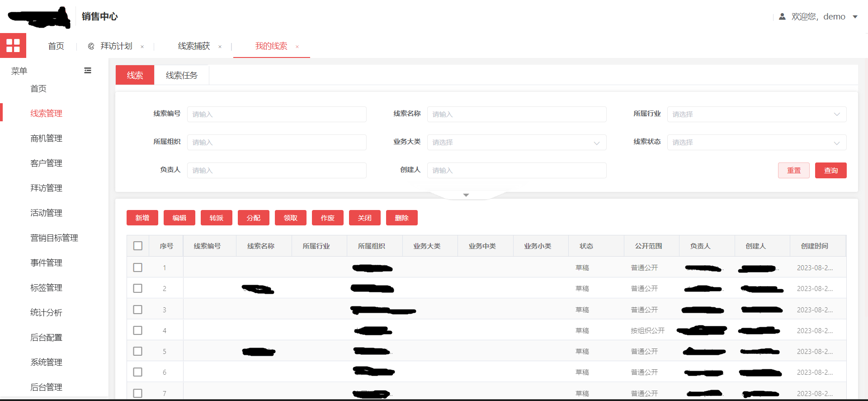Click the 作废 button
This screenshot has width=868, height=401.
pos(328,218)
